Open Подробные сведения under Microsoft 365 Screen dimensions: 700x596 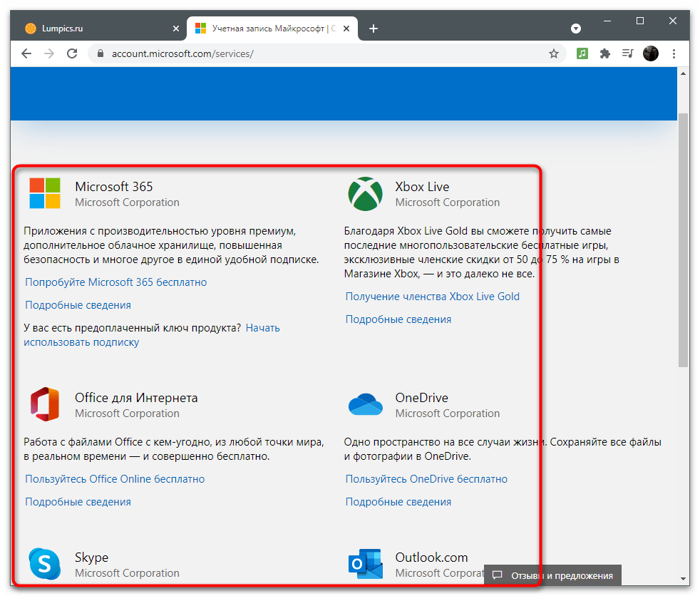[78, 305]
